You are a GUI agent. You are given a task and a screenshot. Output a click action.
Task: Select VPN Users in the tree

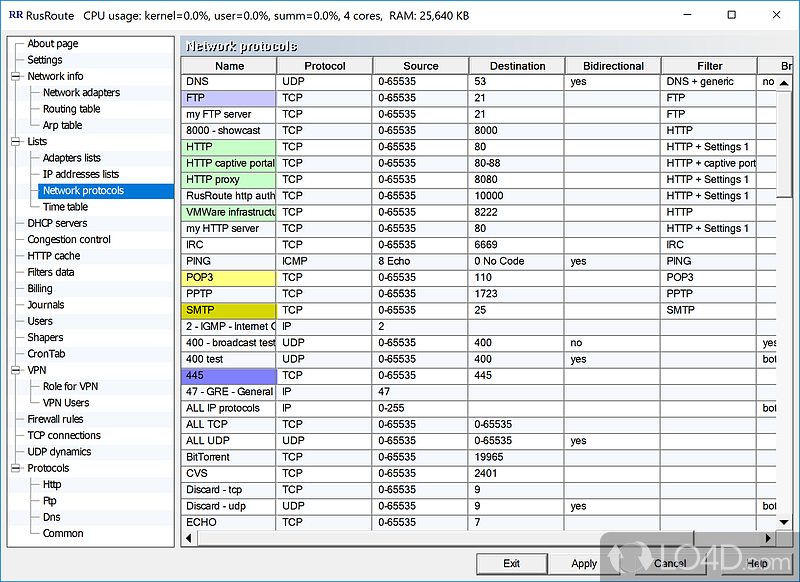(66, 403)
